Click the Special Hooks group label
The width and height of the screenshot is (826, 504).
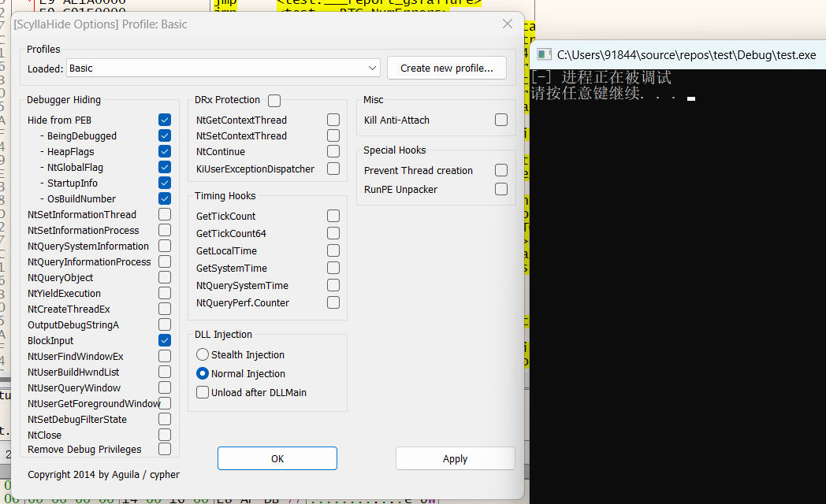click(395, 150)
